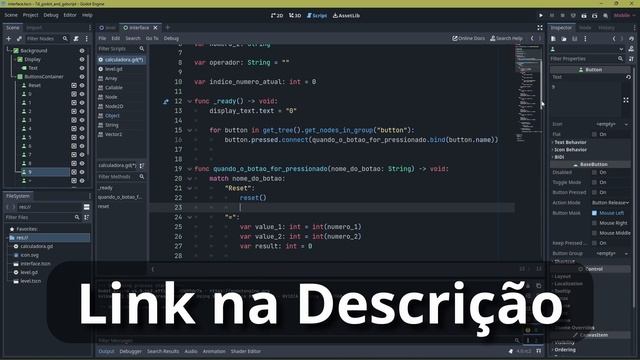Toggle ButtonsContainer visibility eye
Screen dimensions: 640x360
pos(82,76)
